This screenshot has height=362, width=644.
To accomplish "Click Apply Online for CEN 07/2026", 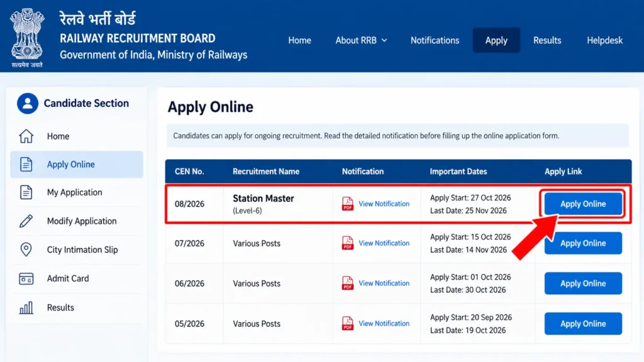I will (x=583, y=243).
